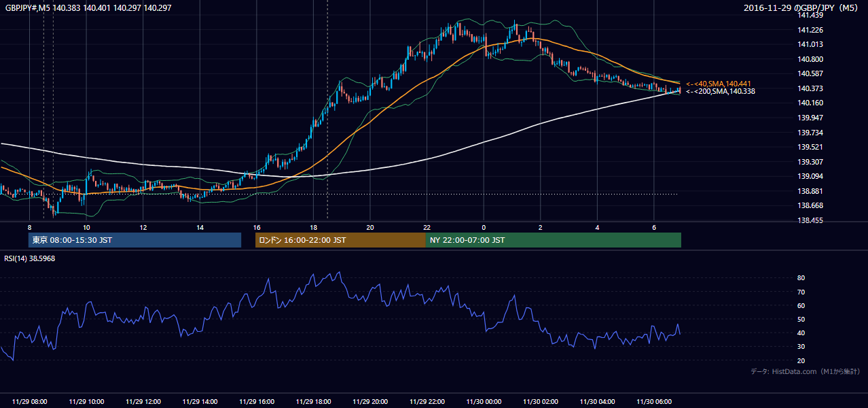Select the NY 22:00-07:00 JST session bar

coord(554,240)
